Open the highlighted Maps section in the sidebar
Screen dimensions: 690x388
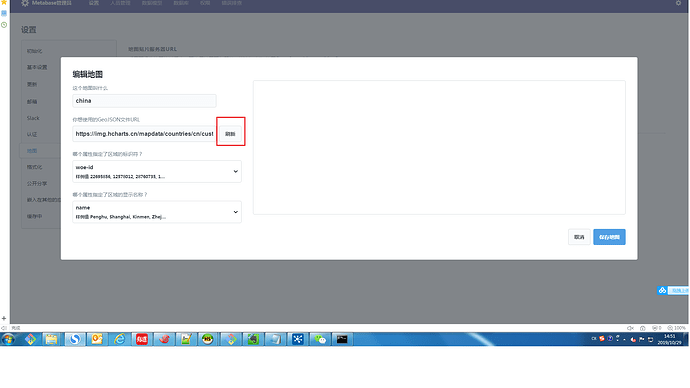tap(32, 151)
